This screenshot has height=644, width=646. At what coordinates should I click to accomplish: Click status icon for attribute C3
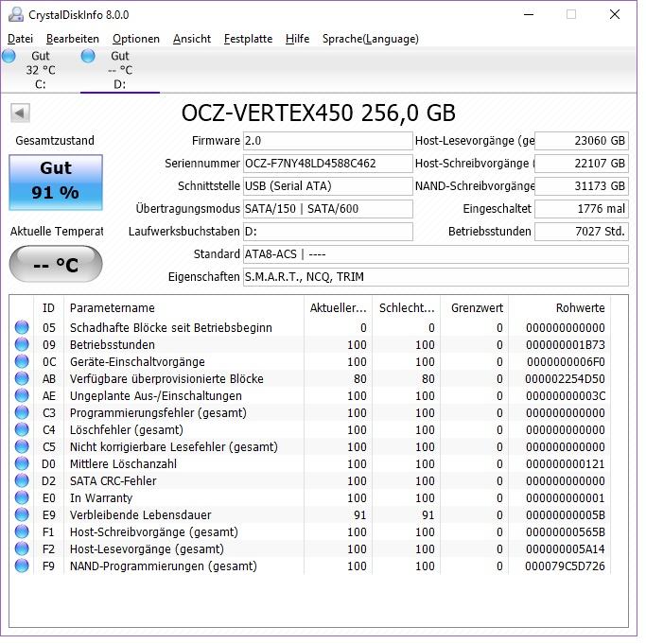[22, 413]
